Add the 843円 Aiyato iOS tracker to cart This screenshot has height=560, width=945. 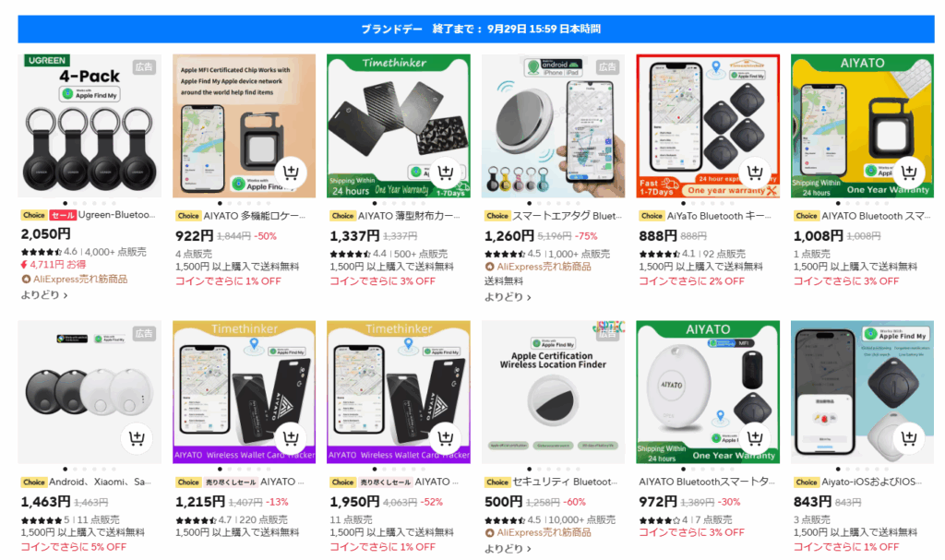(909, 438)
